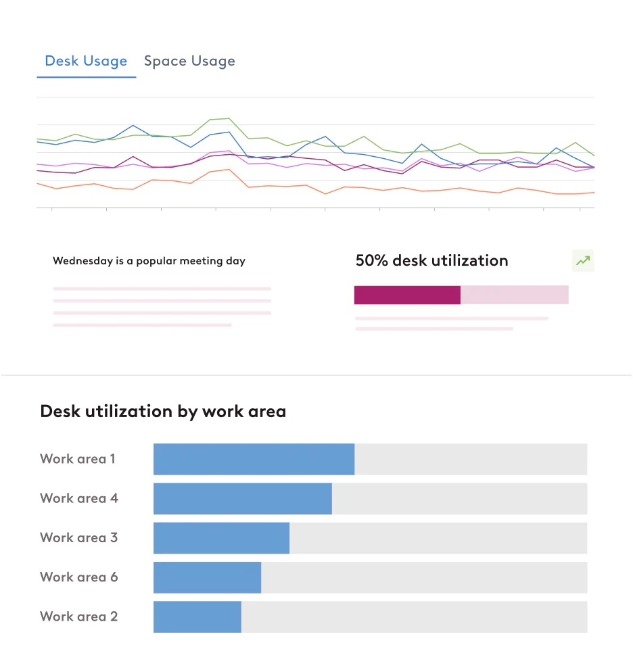Select the Work area 6 label
This screenshot has width=633, height=672.
click(79, 577)
